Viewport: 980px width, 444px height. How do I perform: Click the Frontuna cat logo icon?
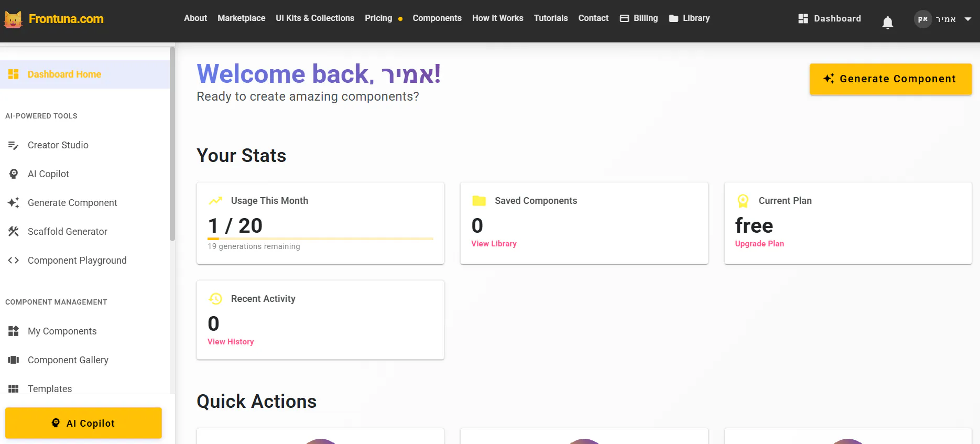coord(13,19)
